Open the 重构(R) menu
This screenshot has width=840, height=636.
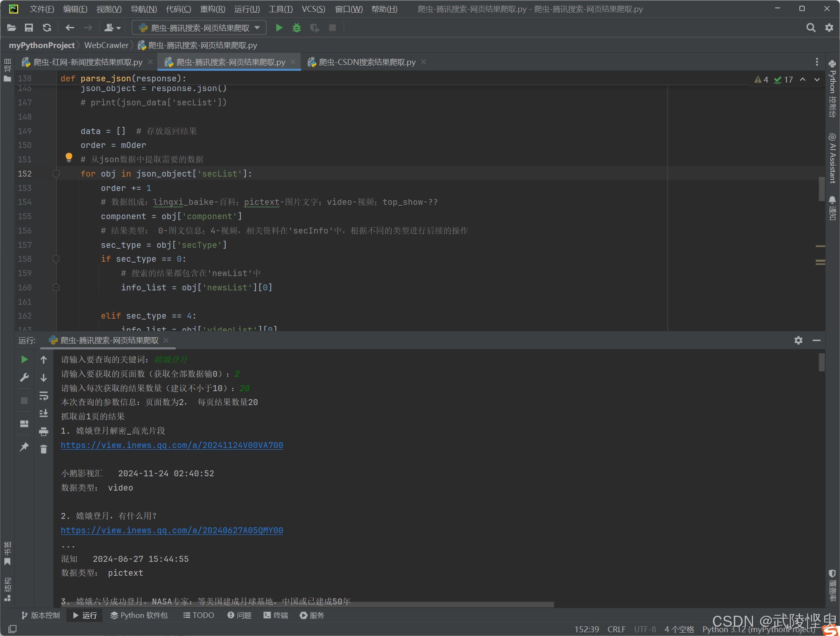click(x=213, y=9)
